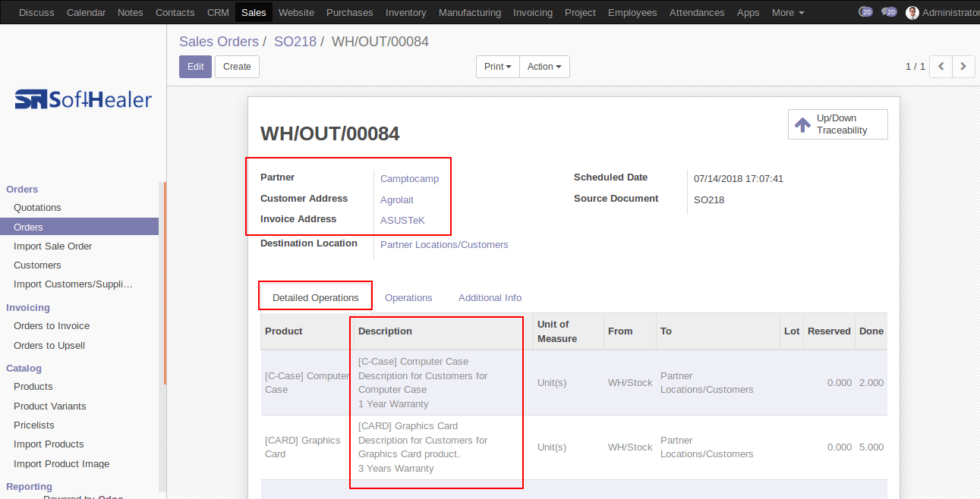Open the Website menu

click(296, 12)
